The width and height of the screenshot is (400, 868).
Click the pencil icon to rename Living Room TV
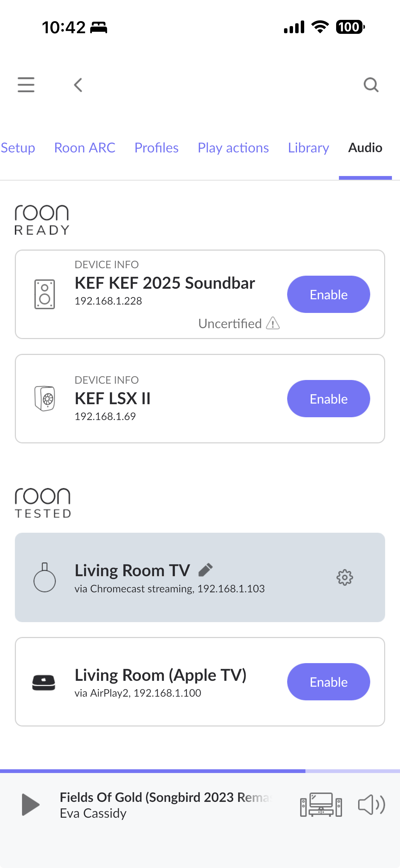click(x=205, y=570)
